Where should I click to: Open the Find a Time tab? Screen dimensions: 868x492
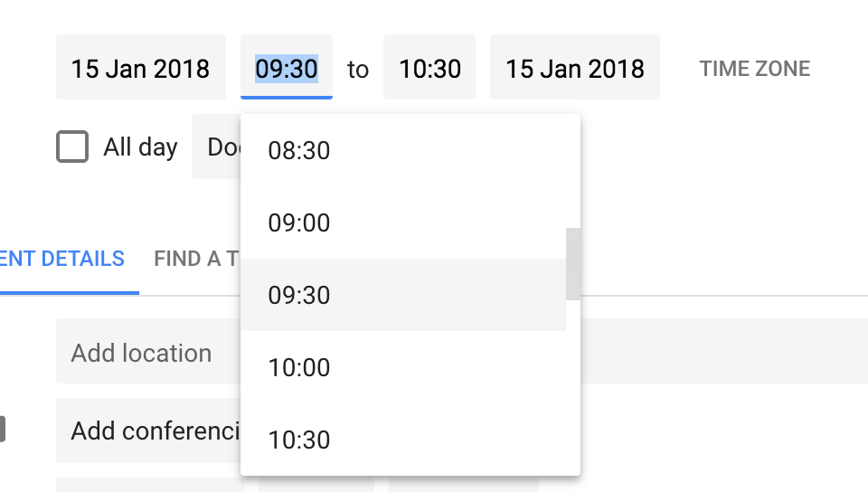(196, 260)
